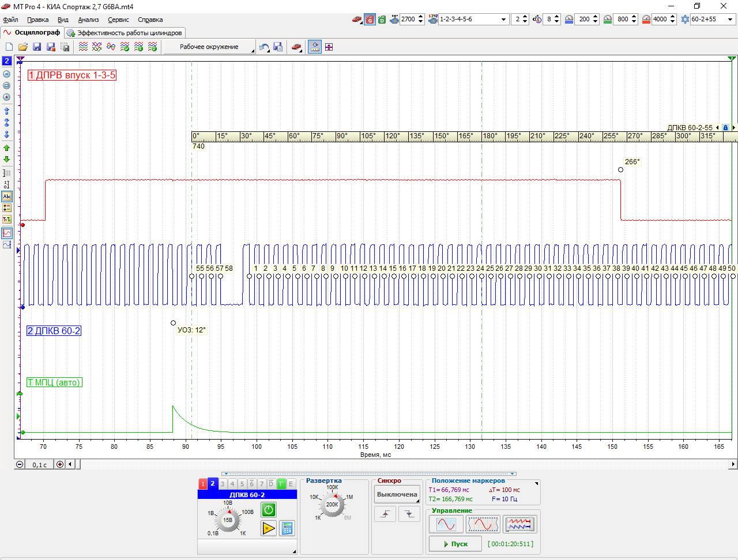Open the Сервис menu

(118, 20)
